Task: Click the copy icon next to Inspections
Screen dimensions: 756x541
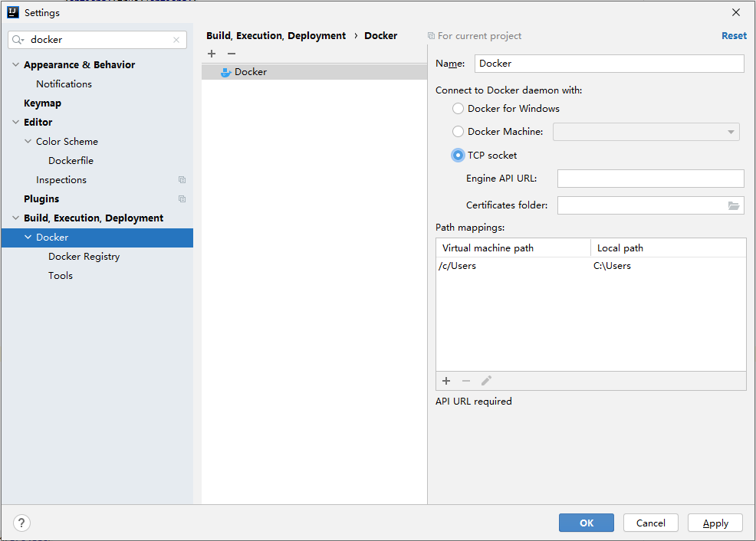Action: [182, 180]
